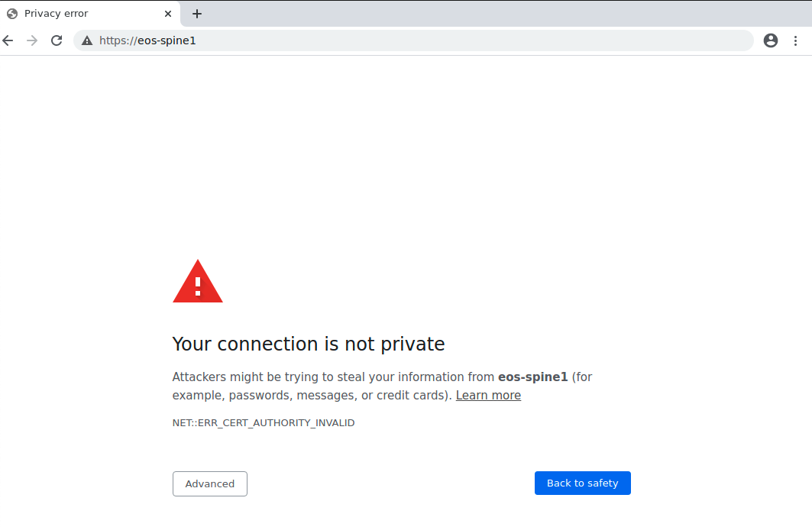
Task: Click the heading 'Your connection is not private'
Action: coord(309,344)
